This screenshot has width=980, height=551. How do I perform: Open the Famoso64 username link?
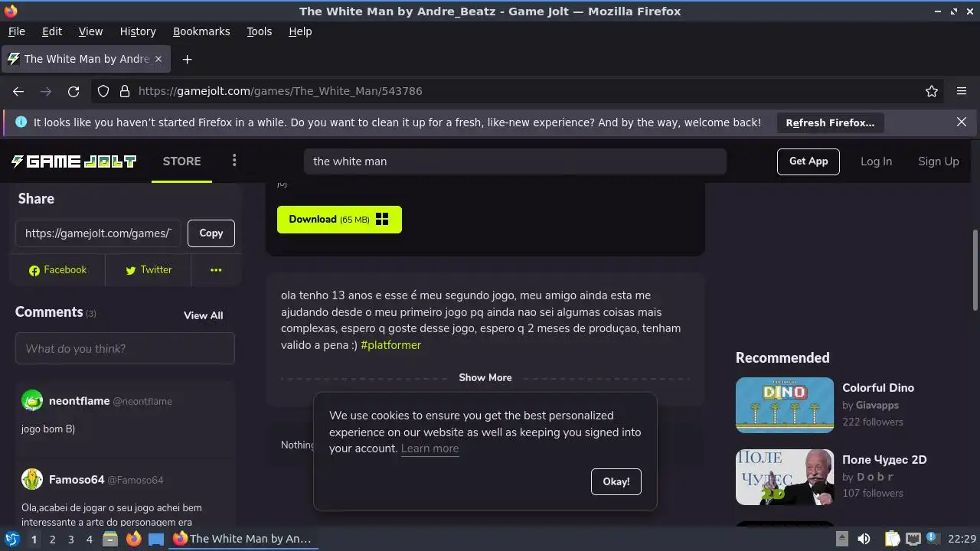tap(77, 480)
